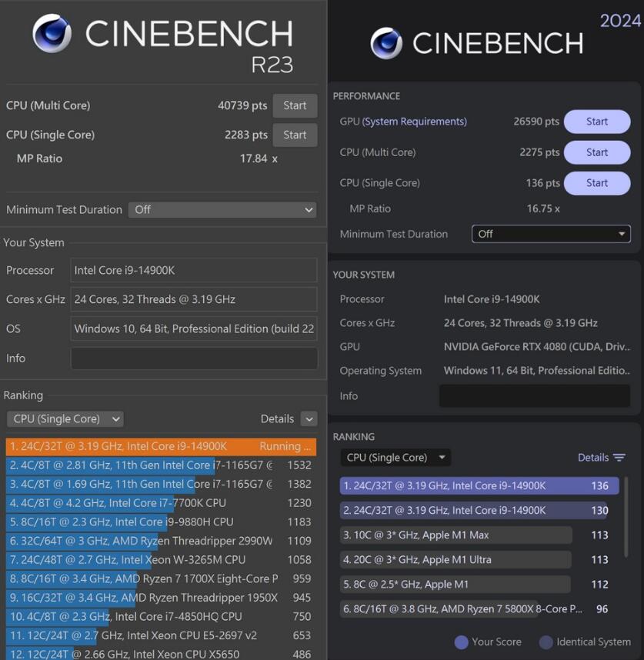Select R23 ranking row i7-1165G7 scoring 1382

pos(162,485)
